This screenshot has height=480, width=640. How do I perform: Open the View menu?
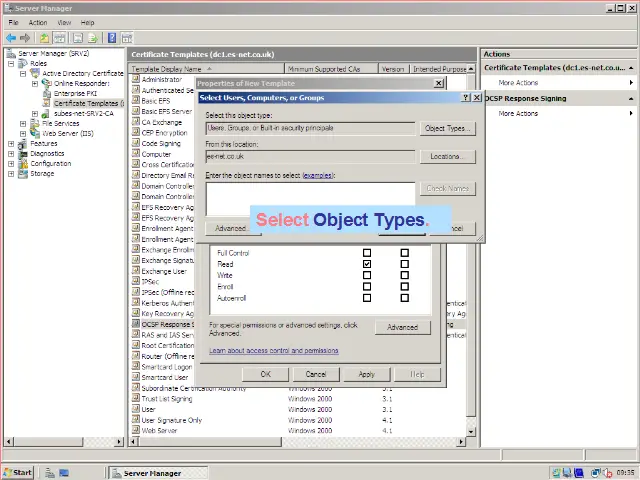point(64,22)
